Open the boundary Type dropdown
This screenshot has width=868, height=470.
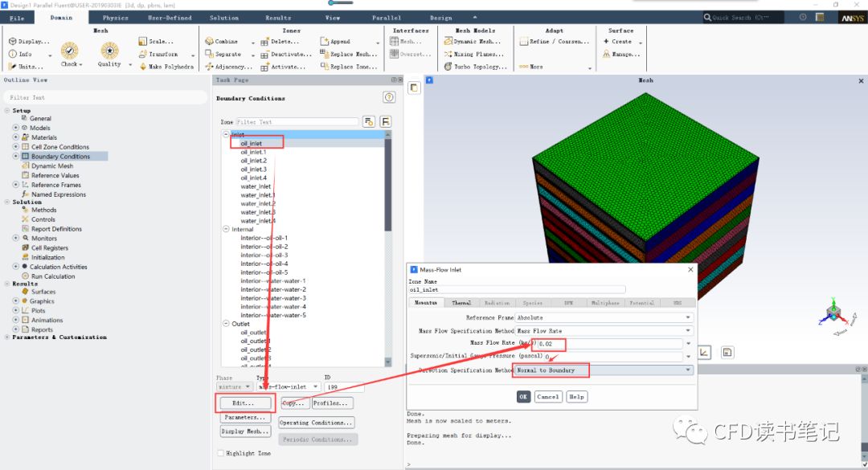pos(288,387)
